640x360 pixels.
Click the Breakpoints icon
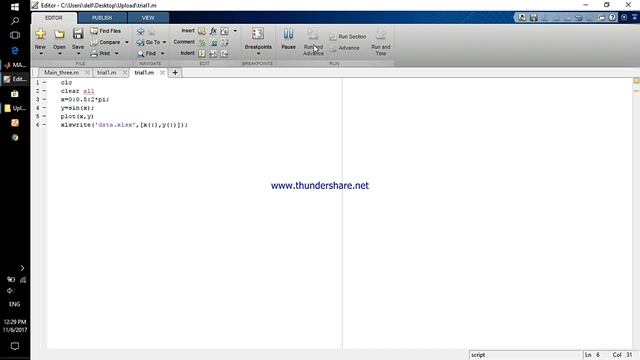tap(258, 34)
